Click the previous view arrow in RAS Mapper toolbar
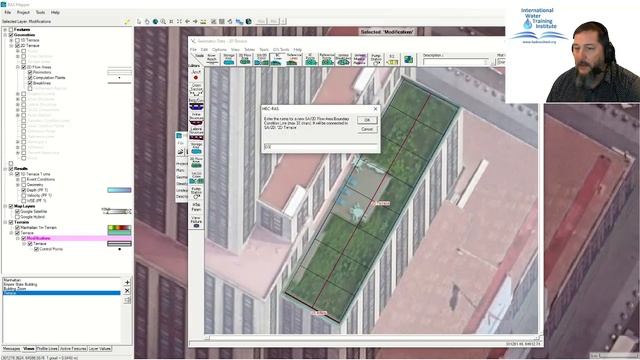640x360 pixels. (187, 21)
